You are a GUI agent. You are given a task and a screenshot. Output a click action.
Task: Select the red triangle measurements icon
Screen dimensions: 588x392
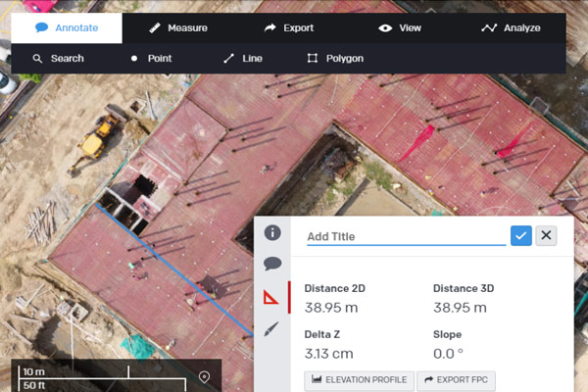pos(270,298)
